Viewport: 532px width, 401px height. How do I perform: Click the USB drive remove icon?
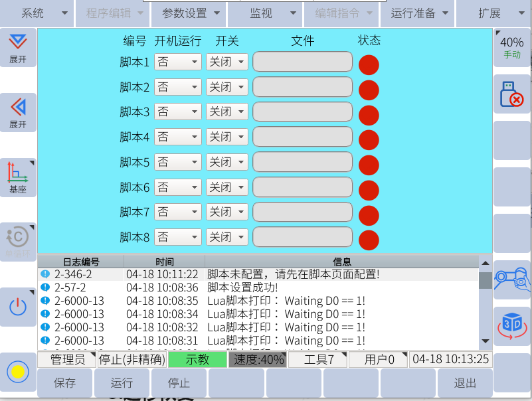tap(511, 94)
